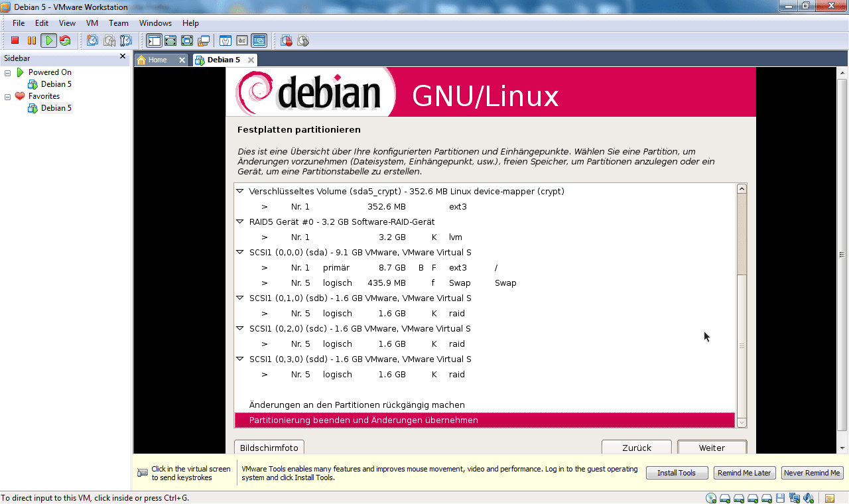Select Nr. 1 primär 8.7 GB ext3 partition
The image size is (849, 504).
(485, 267)
